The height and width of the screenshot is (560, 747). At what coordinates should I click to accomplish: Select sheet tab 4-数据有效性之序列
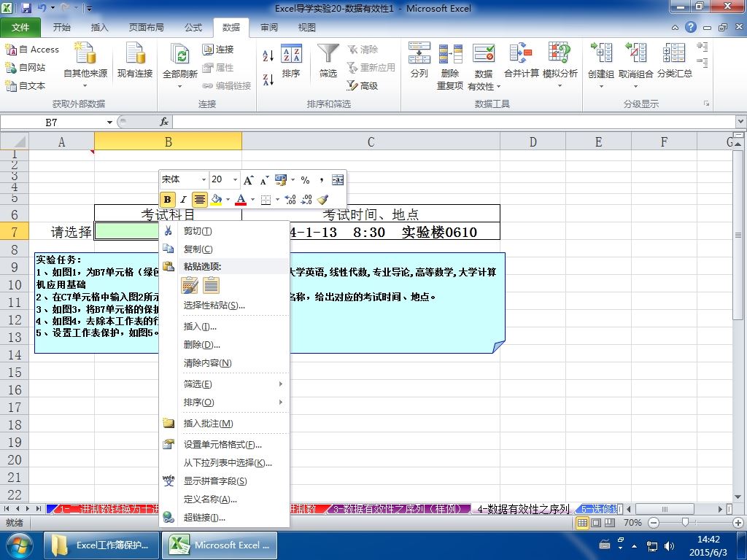pyautogui.click(x=523, y=509)
